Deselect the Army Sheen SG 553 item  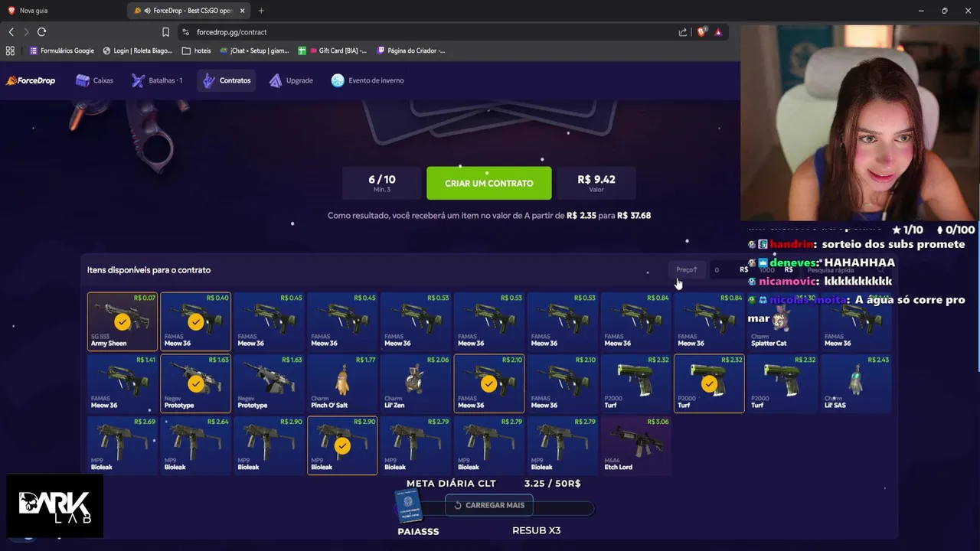(x=122, y=321)
